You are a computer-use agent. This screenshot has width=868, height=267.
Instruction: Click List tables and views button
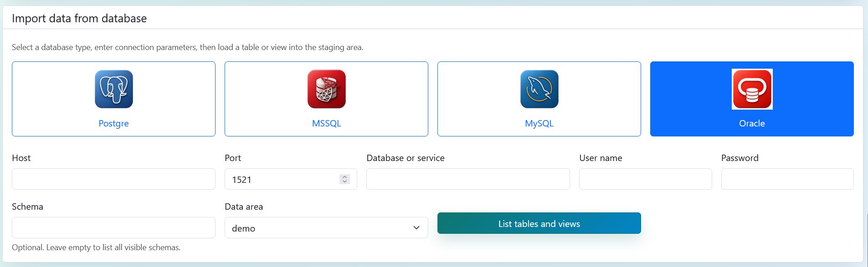(x=539, y=223)
